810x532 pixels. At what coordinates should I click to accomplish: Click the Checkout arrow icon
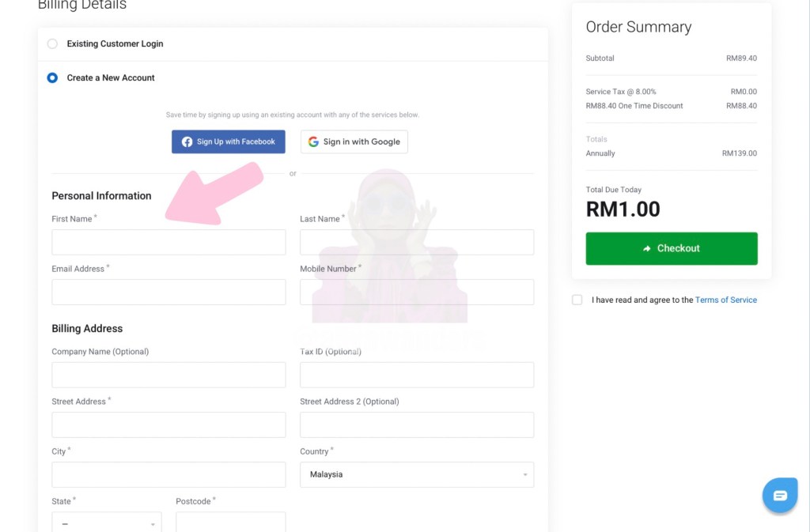point(647,248)
